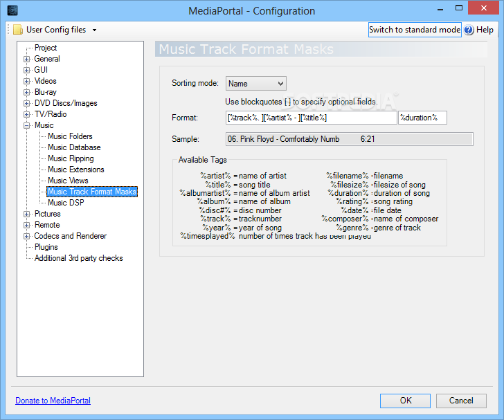Select Project in the tree

pos(46,48)
